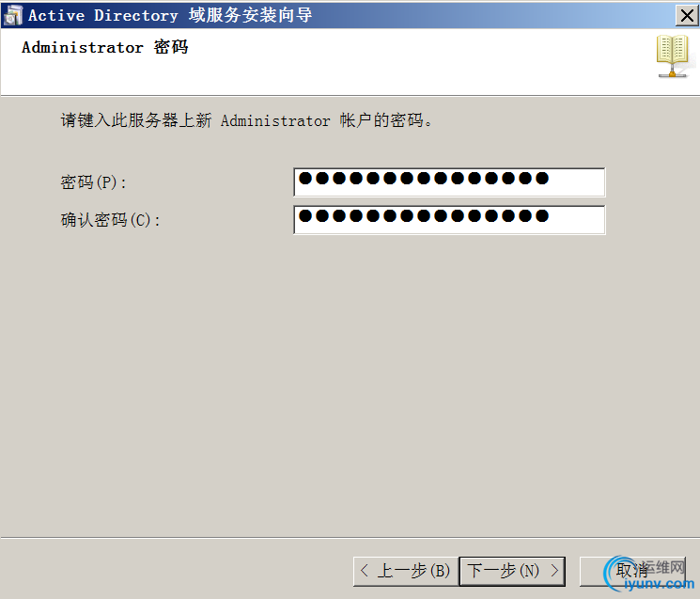Click the empty gray area below password fields
700x599 pixels.
click(349, 380)
